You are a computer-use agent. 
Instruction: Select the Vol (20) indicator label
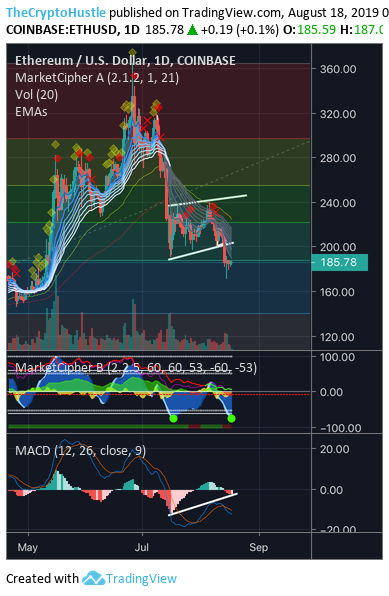click(37, 95)
